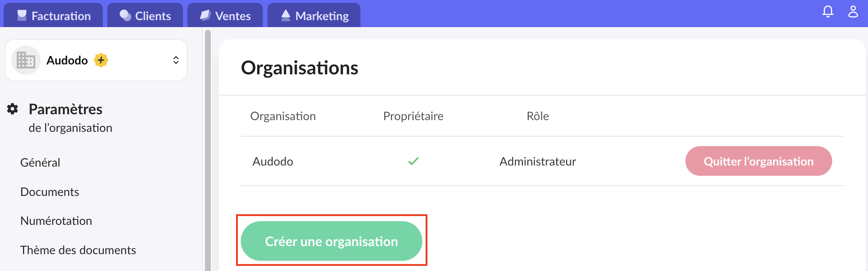The height and width of the screenshot is (271, 868).
Task: Expand the Audodo organisation selector arrows
Action: point(176,60)
